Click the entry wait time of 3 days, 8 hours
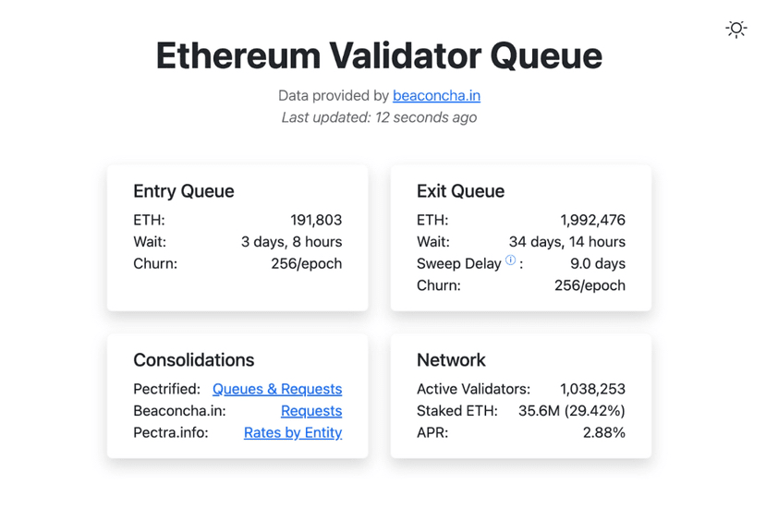This screenshot has height=532, width=766. click(x=291, y=242)
